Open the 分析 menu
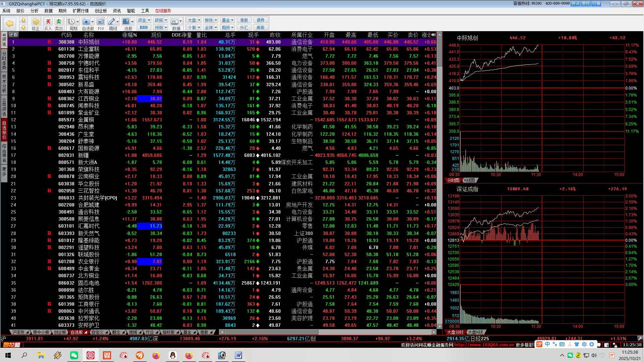 click(x=34, y=11)
